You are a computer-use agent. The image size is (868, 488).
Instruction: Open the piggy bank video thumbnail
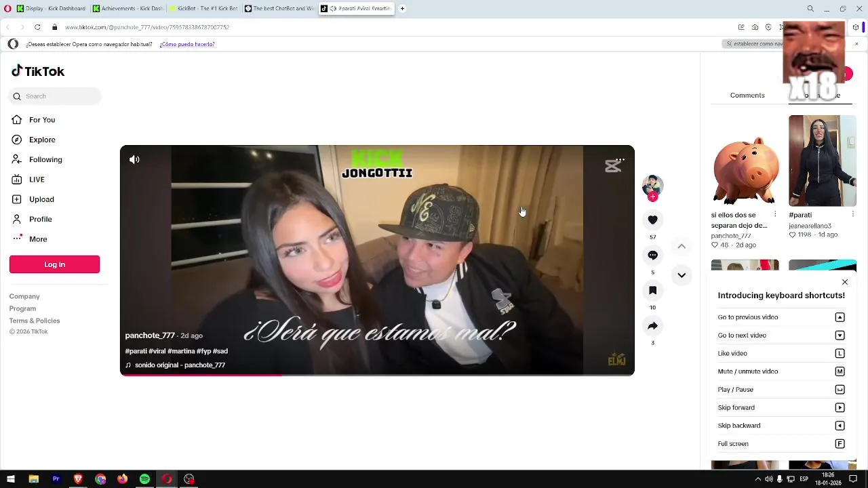click(745, 161)
